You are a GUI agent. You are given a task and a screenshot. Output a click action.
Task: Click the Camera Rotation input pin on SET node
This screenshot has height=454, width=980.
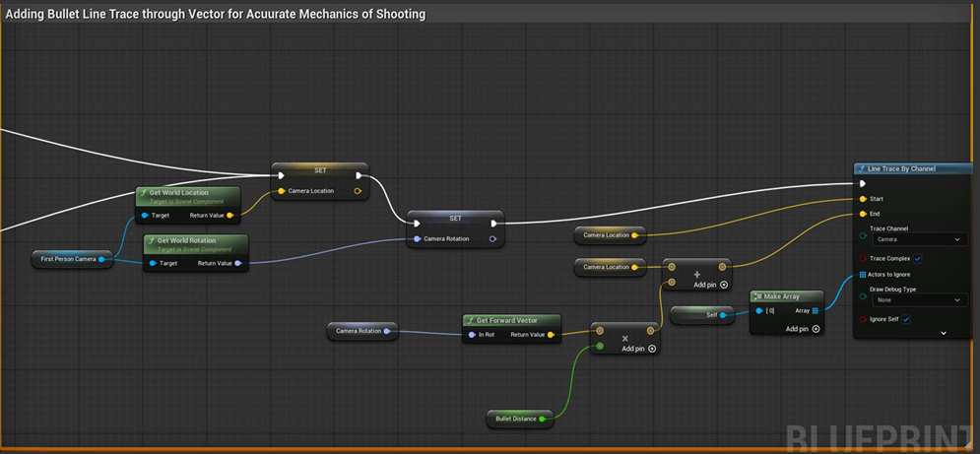417,239
